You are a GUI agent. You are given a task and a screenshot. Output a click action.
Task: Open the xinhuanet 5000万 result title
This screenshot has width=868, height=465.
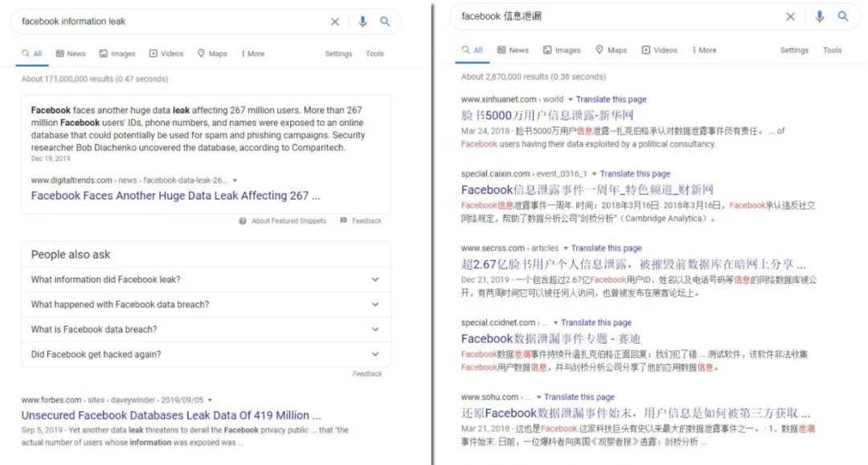547,115
